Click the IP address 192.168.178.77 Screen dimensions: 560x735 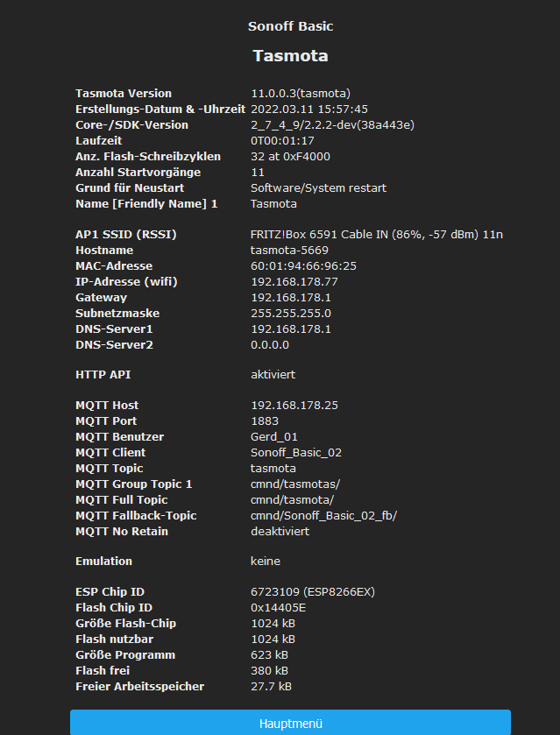pyautogui.click(x=294, y=282)
